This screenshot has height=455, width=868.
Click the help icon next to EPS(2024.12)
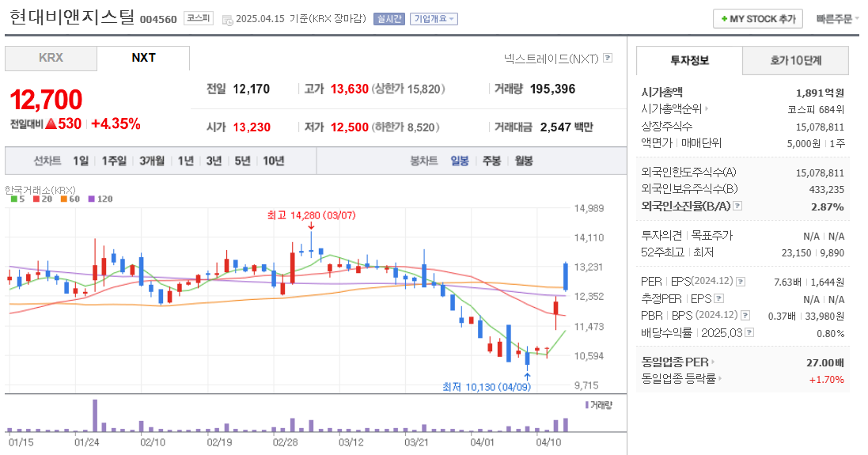(x=740, y=282)
